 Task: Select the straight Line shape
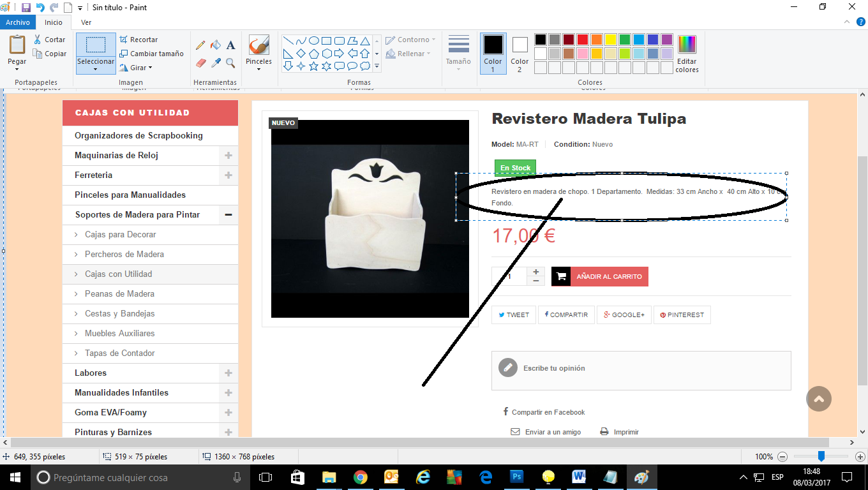point(288,40)
